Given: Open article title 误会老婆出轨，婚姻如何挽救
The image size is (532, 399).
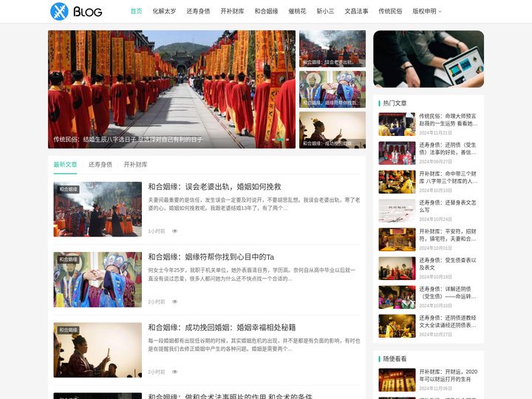Looking at the screenshot, I should [214, 187].
